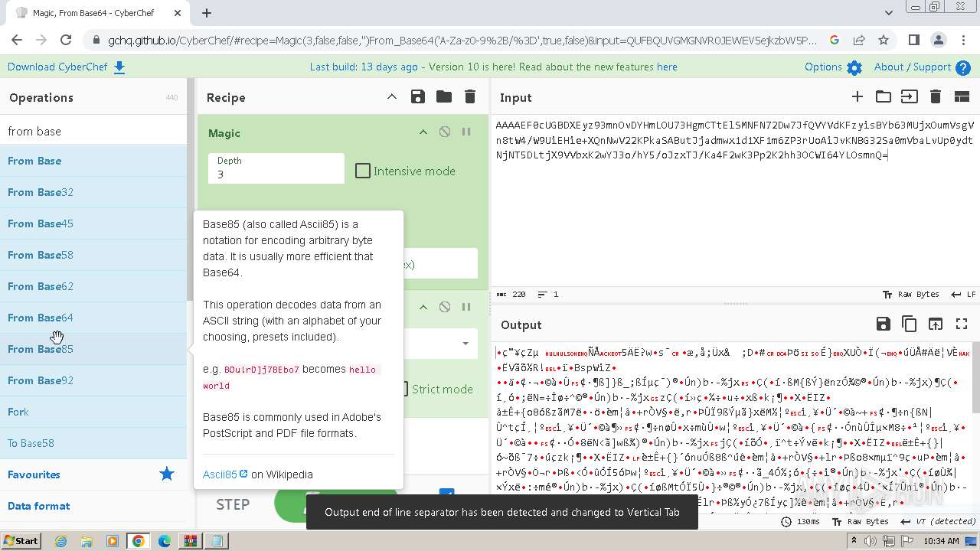Add a new input tab with plus
The width and height of the screenshot is (980, 551).
(857, 96)
